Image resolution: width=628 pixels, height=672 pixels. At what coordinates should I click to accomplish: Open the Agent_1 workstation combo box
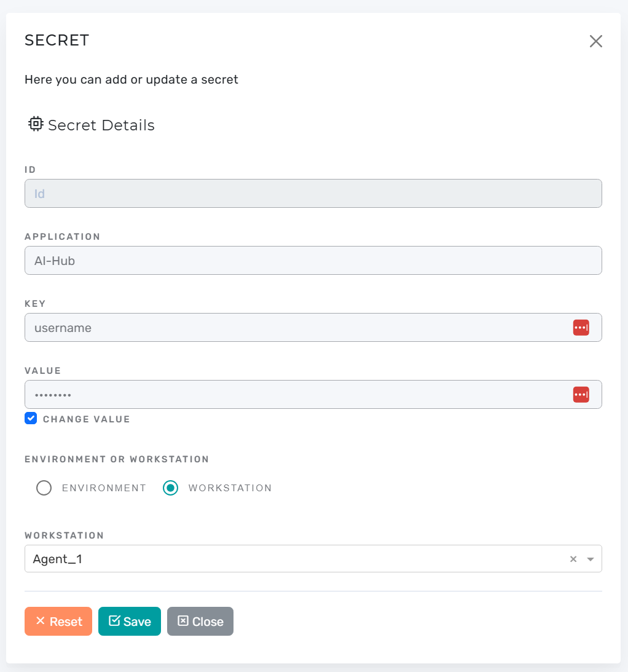[295, 559]
